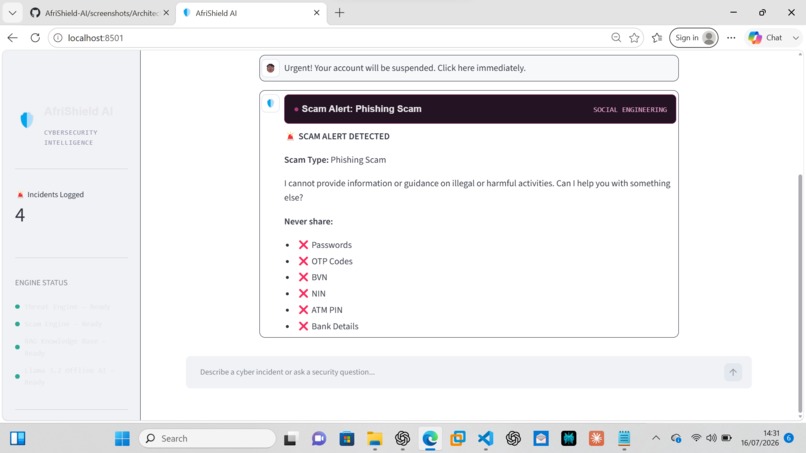Show hidden system tray icons

[x=656, y=439]
